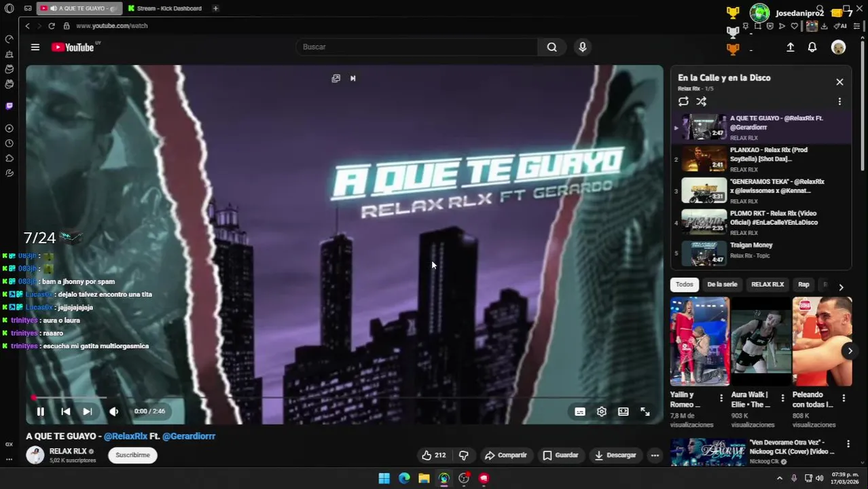Open options for Yailin y Romeo short

point(721,398)
